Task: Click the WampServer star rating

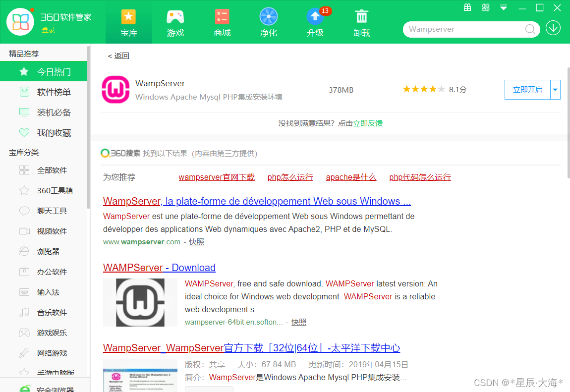Action: click(x=424, y=89)
